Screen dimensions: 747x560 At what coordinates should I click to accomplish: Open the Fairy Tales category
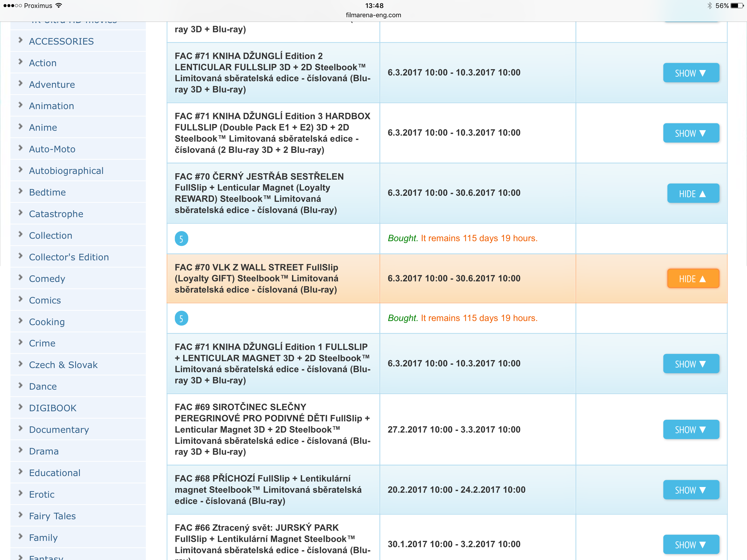pos(52,516)
